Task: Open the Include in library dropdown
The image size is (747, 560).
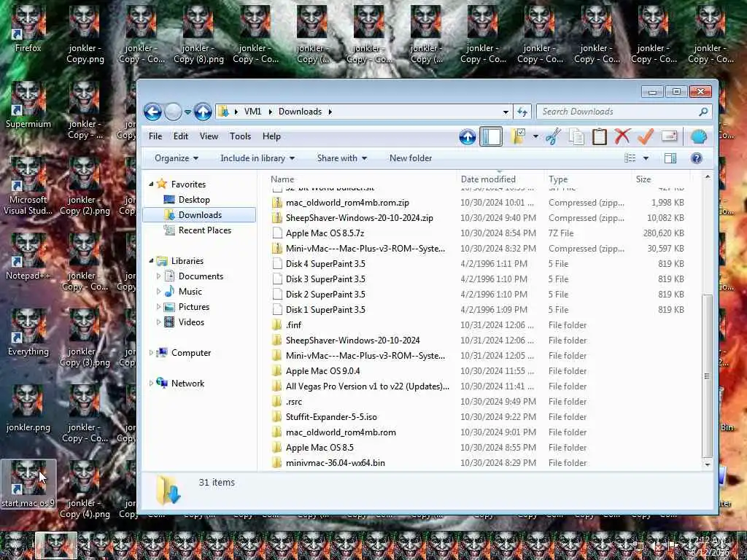Action: [258, 158]
